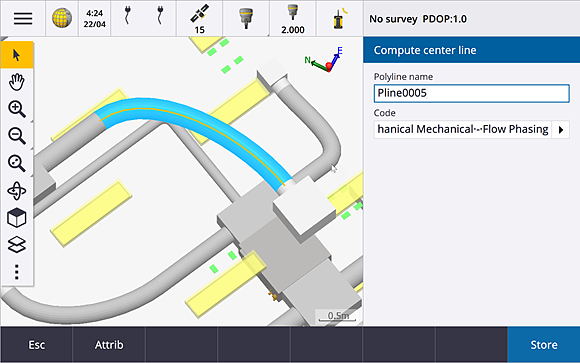Click the yellow controller battery icon
Viewport: 580px width, 363px height.
tap(339, 19)
